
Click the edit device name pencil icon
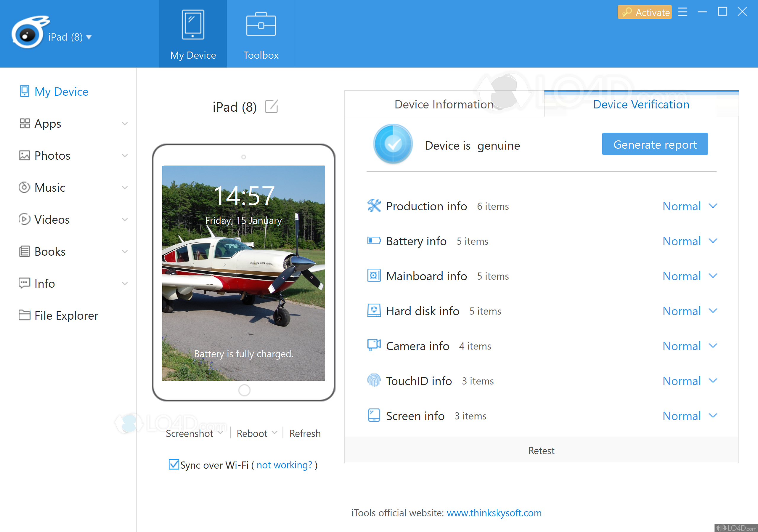click(x=272, y=106)
